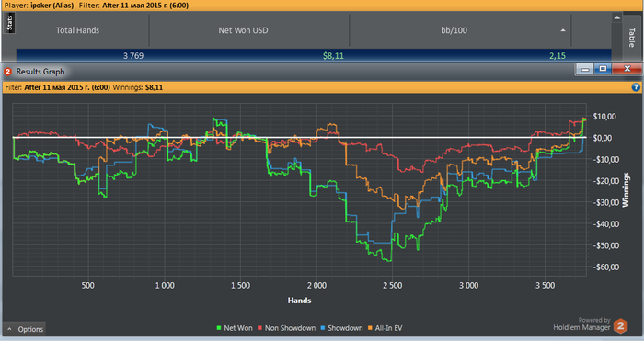Click the blue help icon in filter bar
Viewport: 644px width, 341px height.
(x=636, y=87)
